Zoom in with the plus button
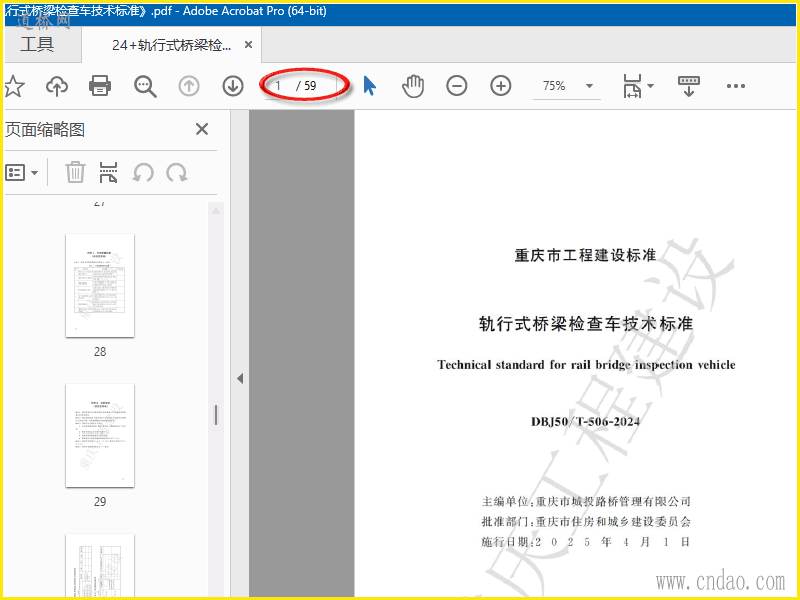This screenshot has width=800, height=600. (501, 86)
